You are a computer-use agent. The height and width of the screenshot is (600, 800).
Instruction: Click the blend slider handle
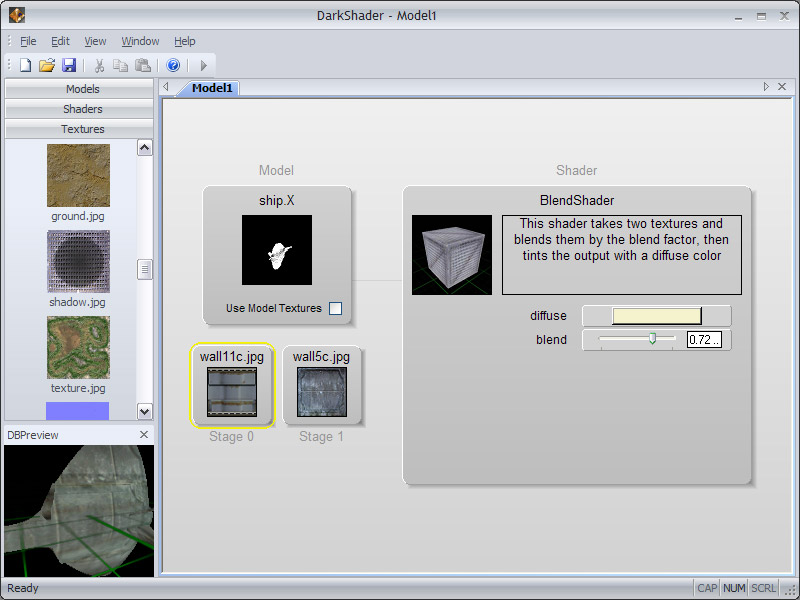click(652, 340)
